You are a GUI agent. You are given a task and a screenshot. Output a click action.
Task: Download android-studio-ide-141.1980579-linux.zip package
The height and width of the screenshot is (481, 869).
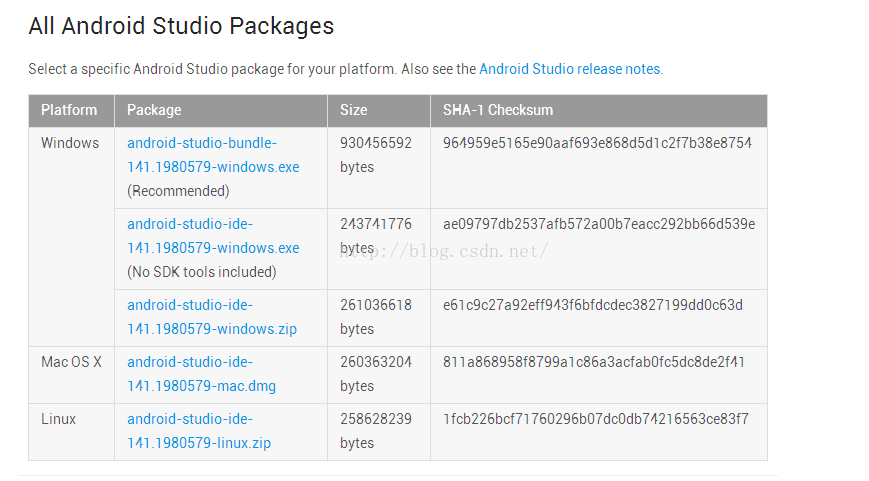[x=199, y=431]
